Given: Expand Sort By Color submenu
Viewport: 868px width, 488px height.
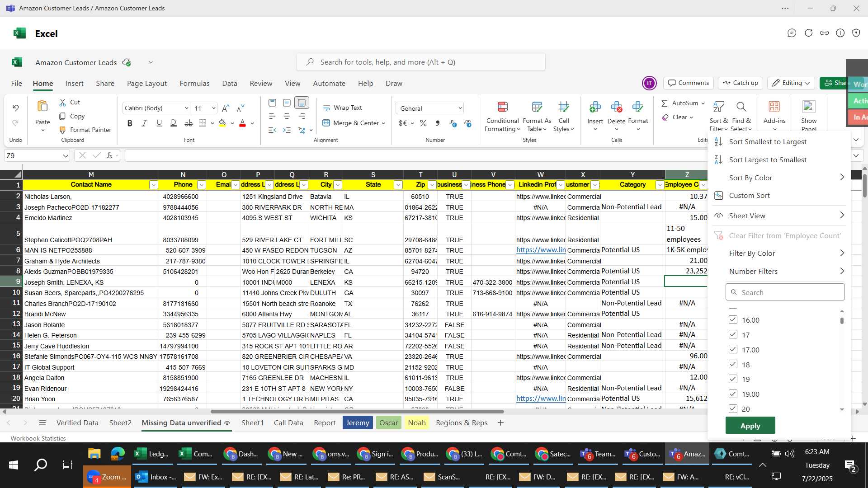Looking at the screenshot, I should (842, 178).
